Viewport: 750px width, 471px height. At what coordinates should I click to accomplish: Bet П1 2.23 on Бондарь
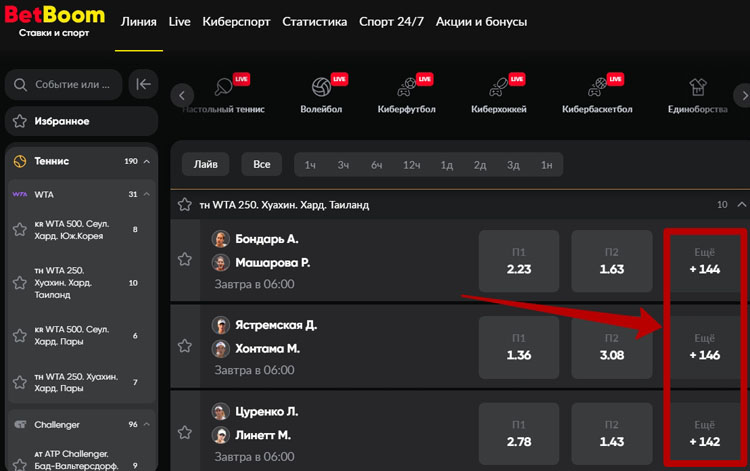(x=519, y=261)
